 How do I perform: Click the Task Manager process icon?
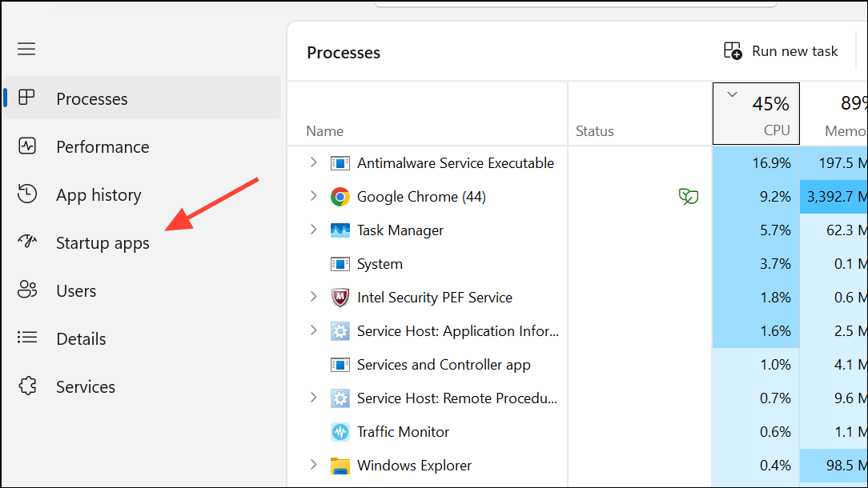click(340, 230)
